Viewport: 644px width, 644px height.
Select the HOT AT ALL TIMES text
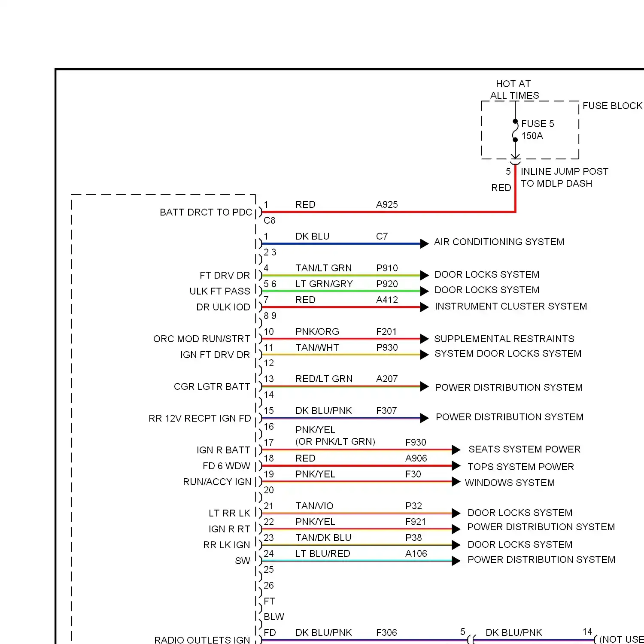[x=514, y=90]
